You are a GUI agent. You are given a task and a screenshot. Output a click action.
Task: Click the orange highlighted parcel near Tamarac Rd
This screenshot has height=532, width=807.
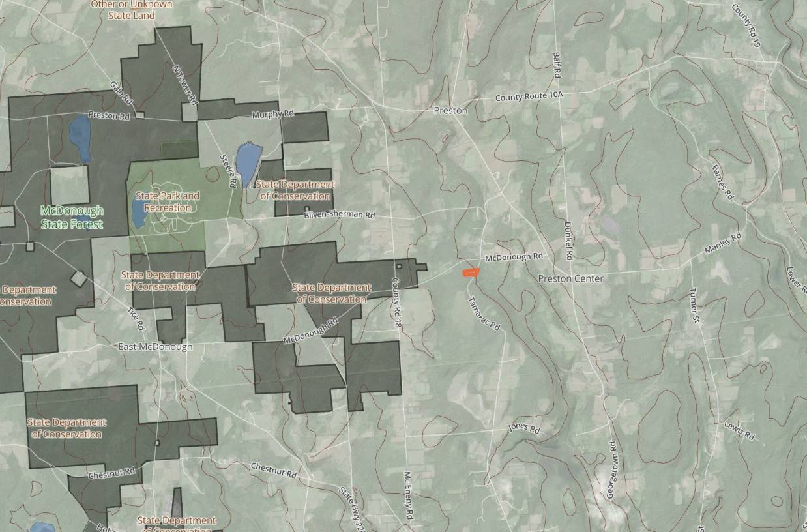[x=470, y=272]
